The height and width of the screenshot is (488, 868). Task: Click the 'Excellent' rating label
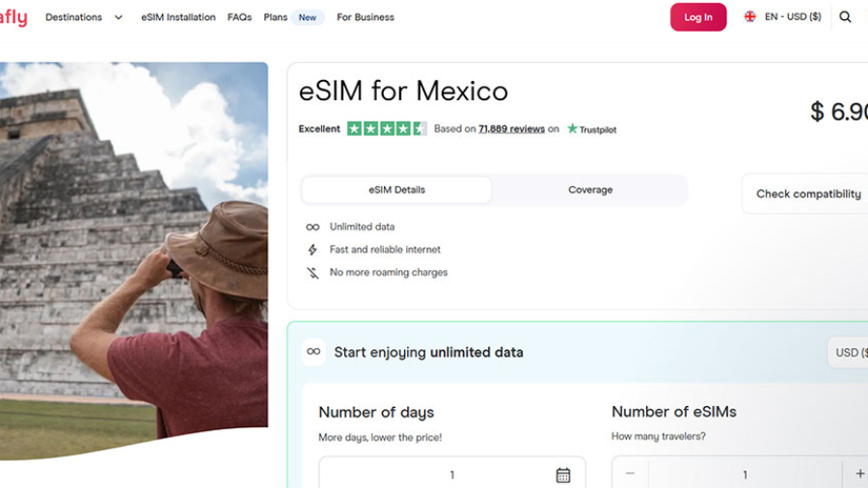319,129
